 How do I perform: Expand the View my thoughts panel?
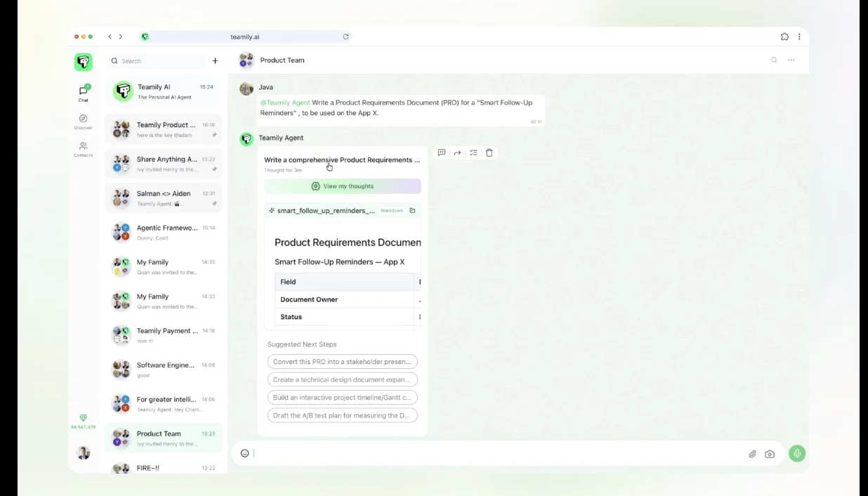coord(343,186)
